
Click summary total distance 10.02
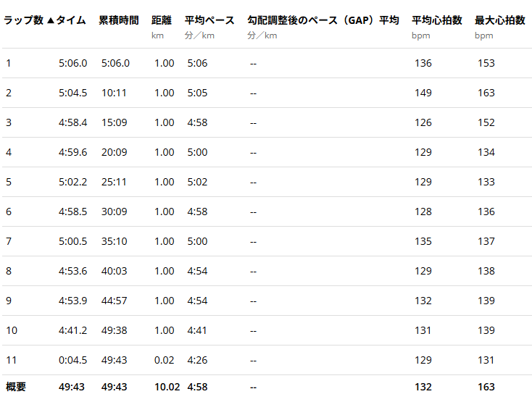[167, 387]
